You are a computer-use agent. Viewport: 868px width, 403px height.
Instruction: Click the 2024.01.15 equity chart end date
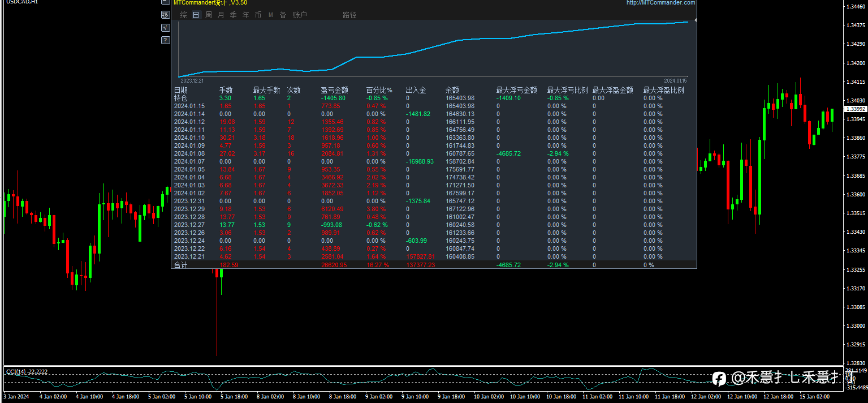click(675, 81)
